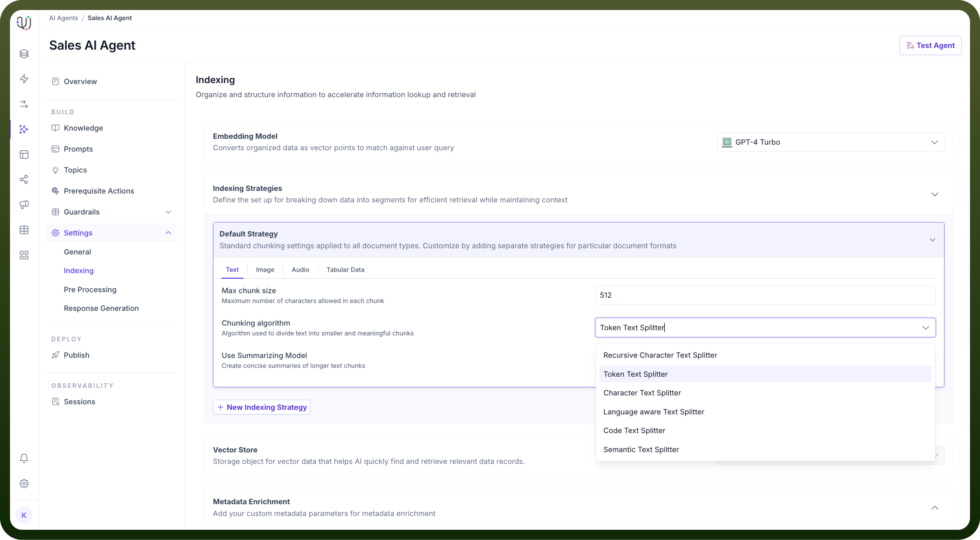
Task: Open the Embedding Model GPT-4 Turbo dropdown
Action: point(830,142)
